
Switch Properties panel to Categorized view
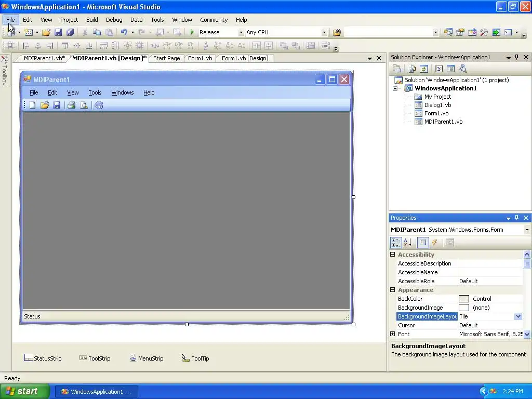396,242
